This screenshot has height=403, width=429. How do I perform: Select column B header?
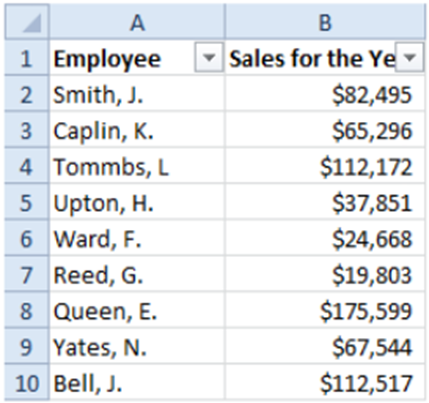coord(325,22)
